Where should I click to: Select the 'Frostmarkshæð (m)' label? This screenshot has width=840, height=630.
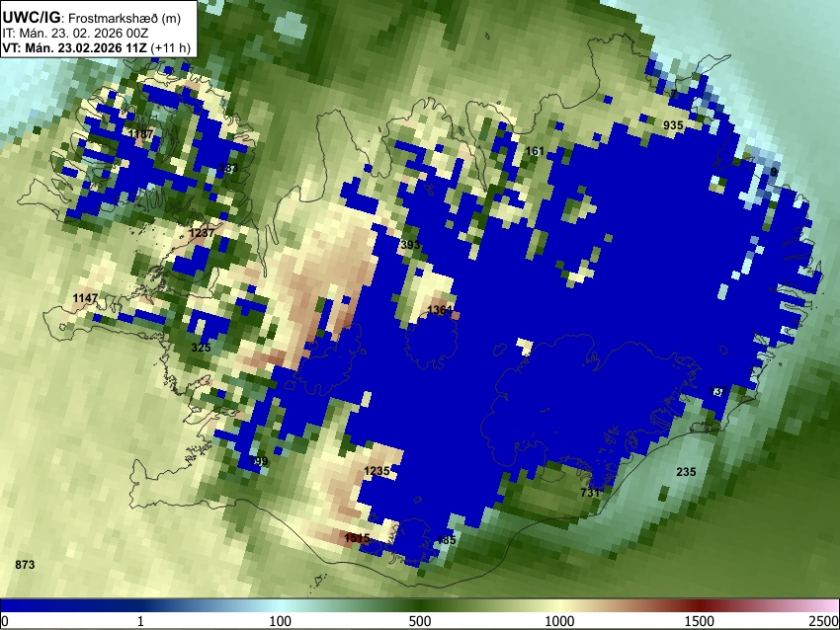pos(125,19)
